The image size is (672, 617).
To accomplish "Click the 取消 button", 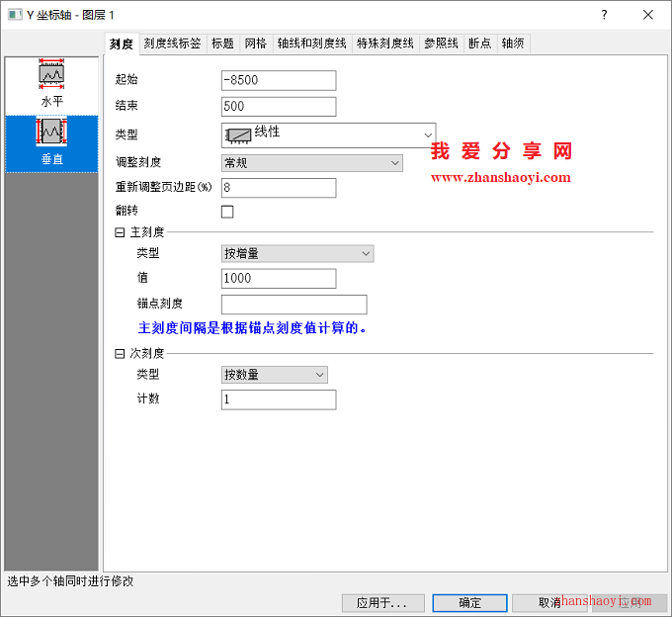I will pos(549,603).
